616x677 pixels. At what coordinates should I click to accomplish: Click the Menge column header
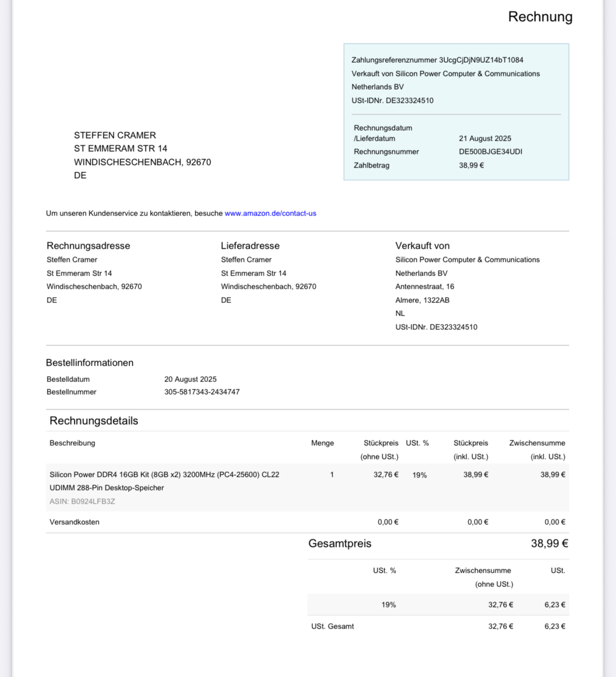(322, 443)
